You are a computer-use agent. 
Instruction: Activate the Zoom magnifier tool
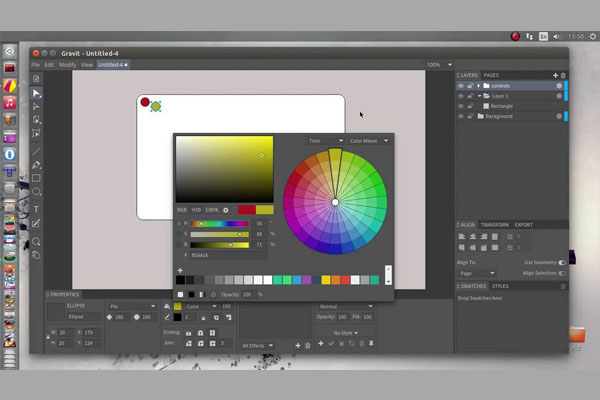click(x=37, y=241)
